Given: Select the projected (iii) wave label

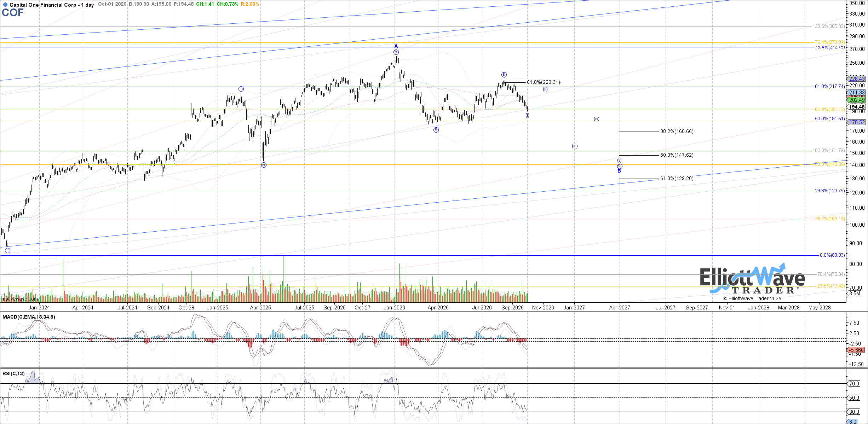Looking at the screenshot, I should (575, 146).
